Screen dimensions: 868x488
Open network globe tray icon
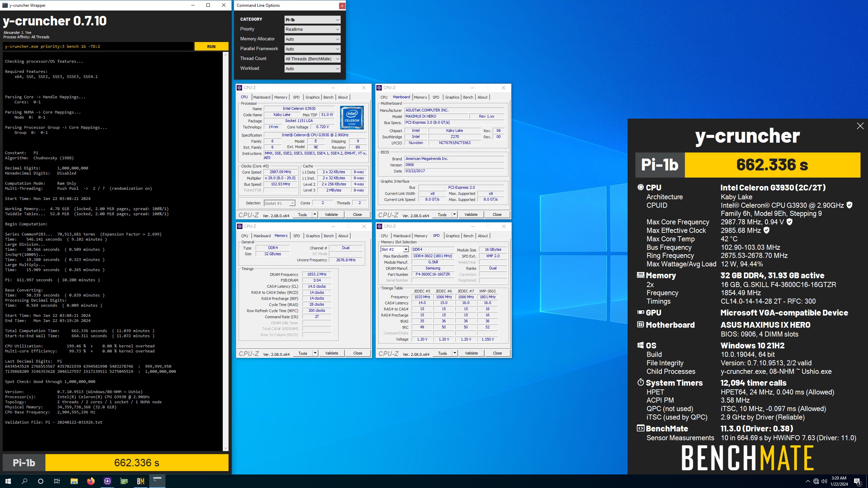tap(816, 481)
